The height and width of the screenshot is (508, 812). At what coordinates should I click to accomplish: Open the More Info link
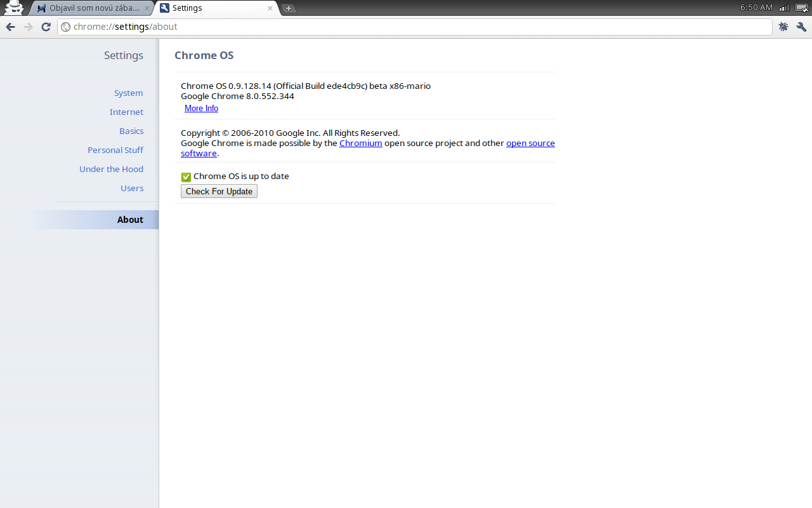201,109
